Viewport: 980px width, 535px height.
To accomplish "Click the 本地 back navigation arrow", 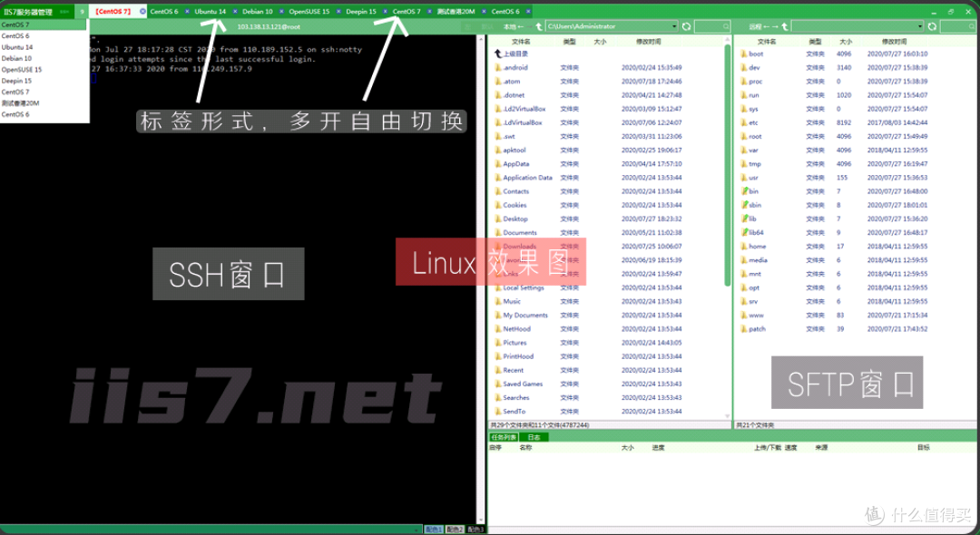I will pyautogui.click(x=520, y=25).
